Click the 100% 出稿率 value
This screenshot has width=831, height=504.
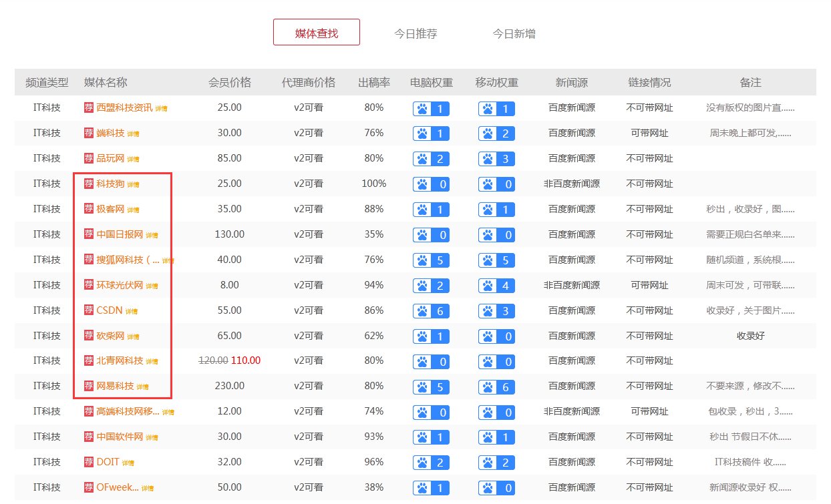(374, 183)
